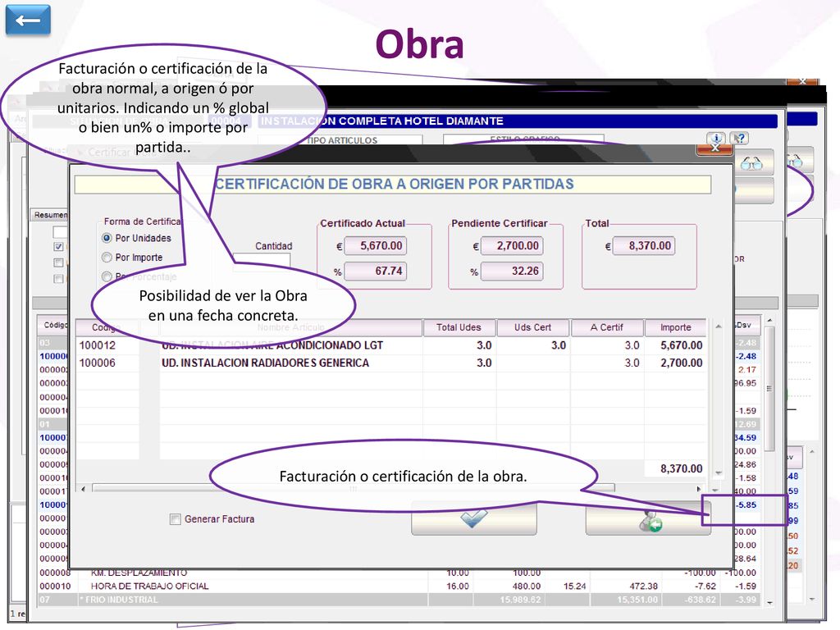Click the dialog horizontal scrollbar's right arrow
This screenshot has width=840, height=630.
[699, 489]
